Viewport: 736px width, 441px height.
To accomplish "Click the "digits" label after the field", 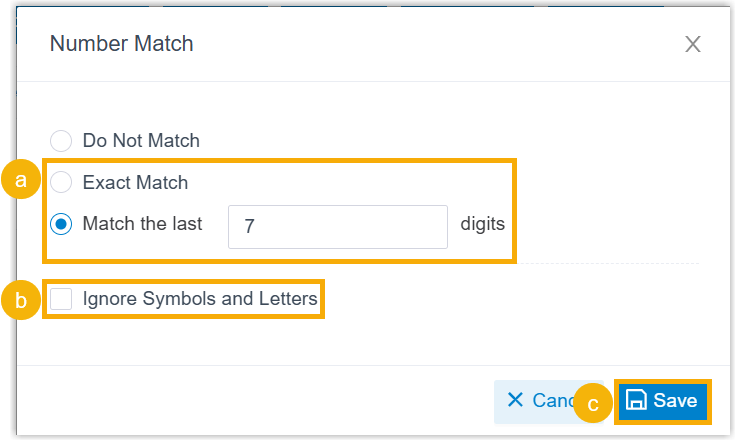I will point(482,224).
